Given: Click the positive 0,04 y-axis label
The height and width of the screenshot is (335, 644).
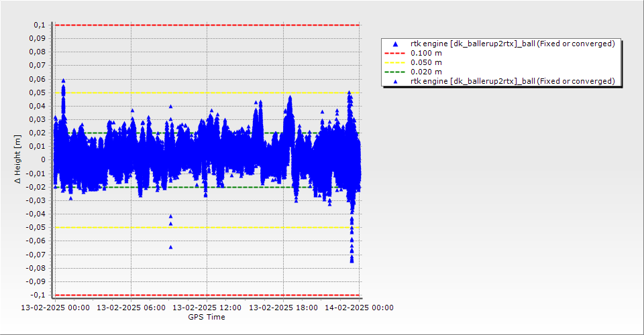Looking at the screenshot, I should point(38,107).
